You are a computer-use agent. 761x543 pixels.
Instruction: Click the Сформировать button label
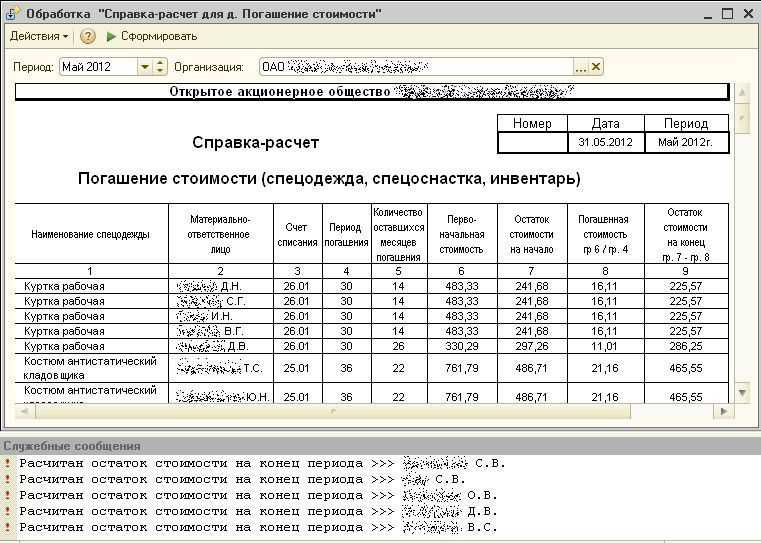pyautogui.click(x=159, y=36)
